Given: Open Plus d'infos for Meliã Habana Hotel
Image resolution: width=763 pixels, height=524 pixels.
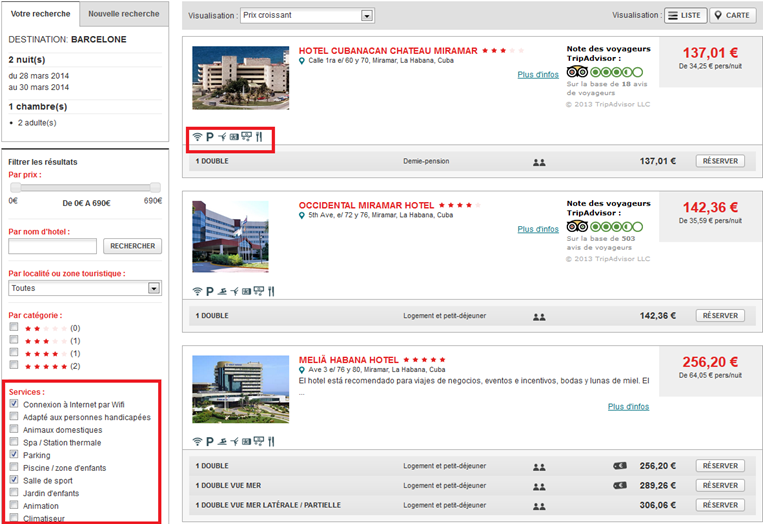Looking at the screenshot, I should click(x=628, y=407).
